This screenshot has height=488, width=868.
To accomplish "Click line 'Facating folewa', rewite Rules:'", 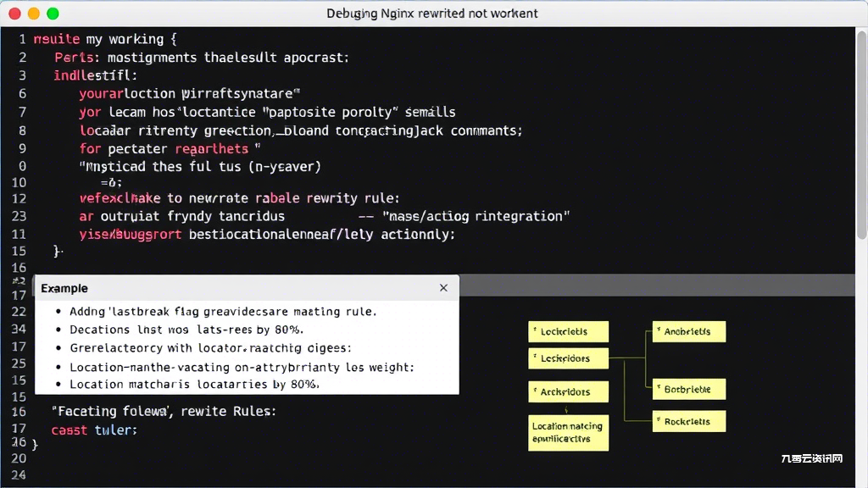I will coord(164,411).
